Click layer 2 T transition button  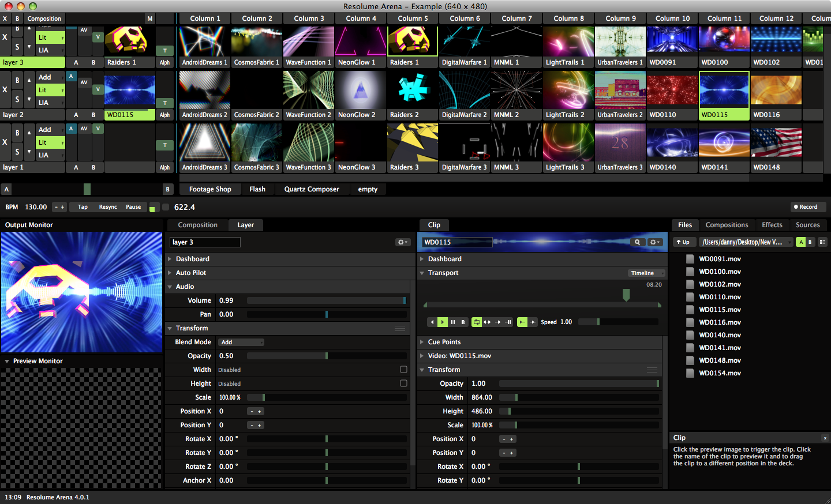click(164, 103)
